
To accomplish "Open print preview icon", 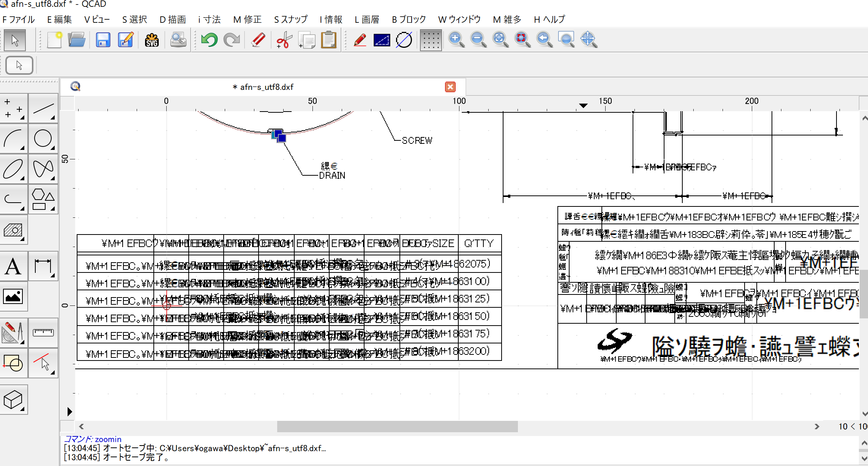I will point(178,40).
